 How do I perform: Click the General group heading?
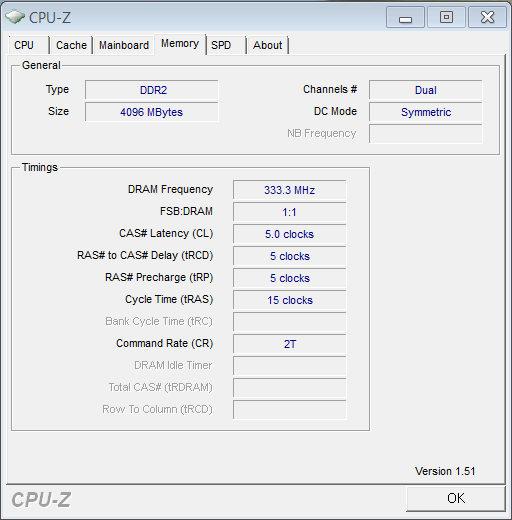[x=41, y=65]
